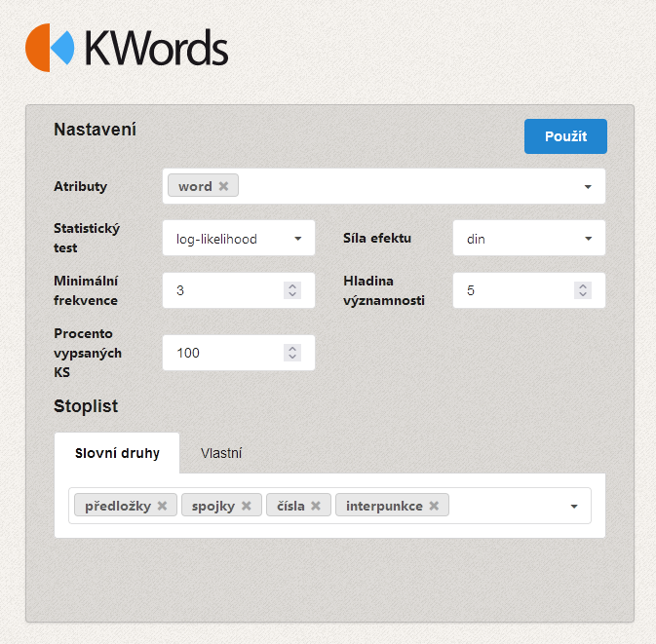Viewport: 656px width, 644px height.
Task: Increase Procento vypsaných KS with up arrow
Action: click(x=292, y=349)
